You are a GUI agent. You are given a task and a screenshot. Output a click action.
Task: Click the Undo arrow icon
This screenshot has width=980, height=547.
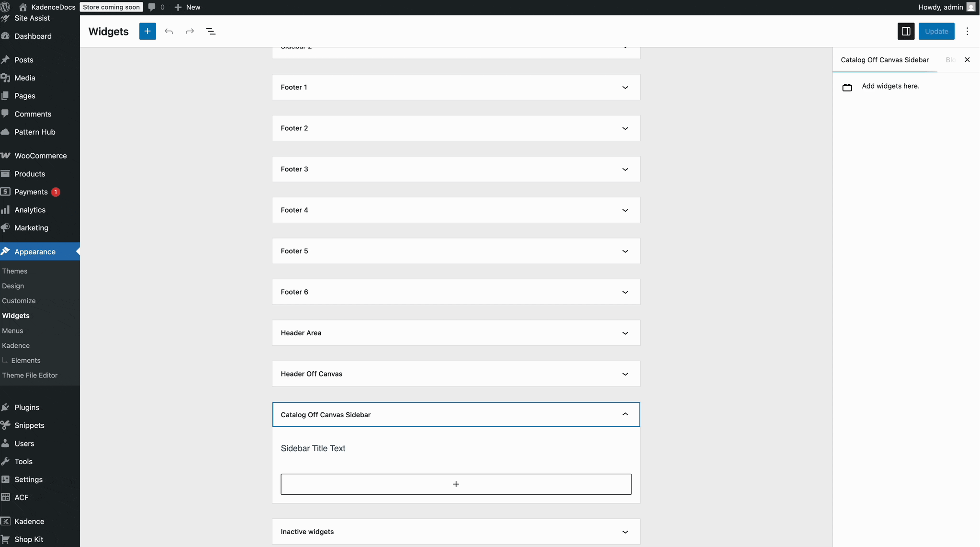point(169,31)
